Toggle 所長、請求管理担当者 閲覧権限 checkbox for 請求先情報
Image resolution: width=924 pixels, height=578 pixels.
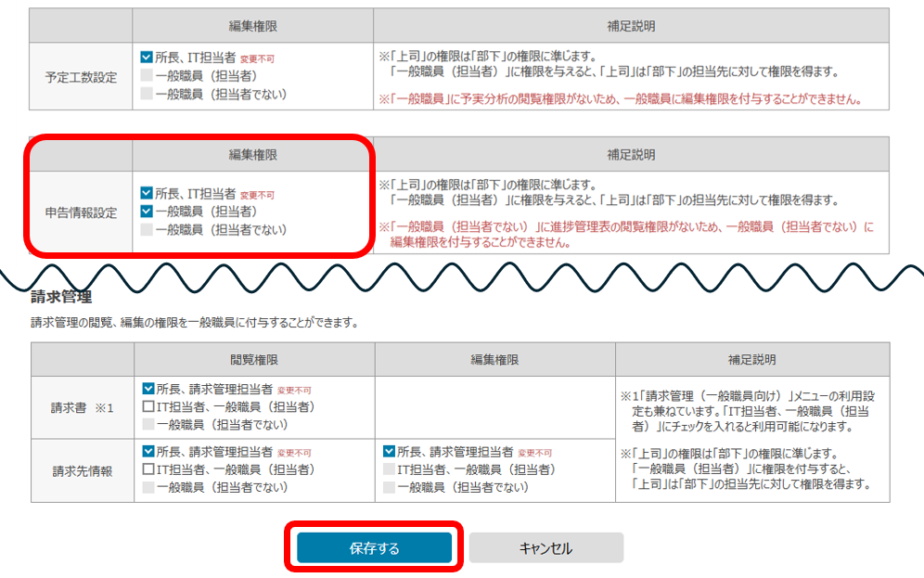[x=148, y=452]
